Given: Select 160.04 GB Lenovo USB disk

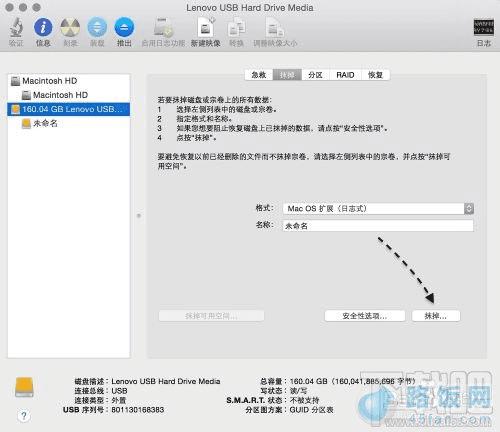Looking at the screenshot, I should click(69, 109).
